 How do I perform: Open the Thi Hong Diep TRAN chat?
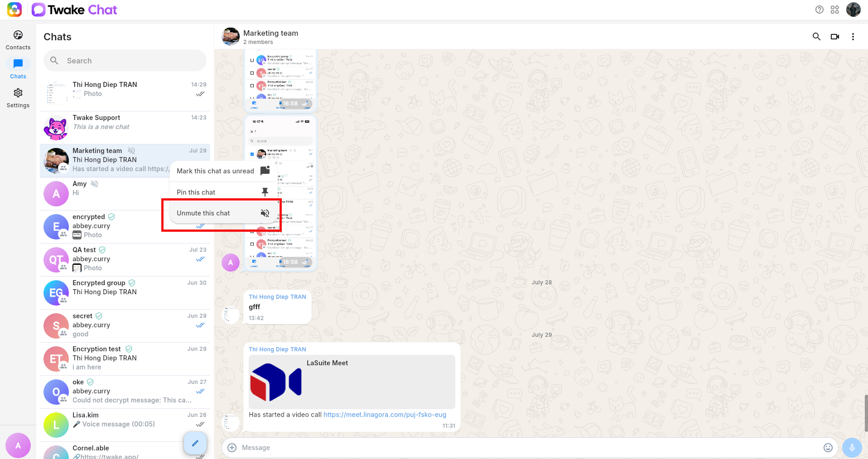click(x=125, y=94)
